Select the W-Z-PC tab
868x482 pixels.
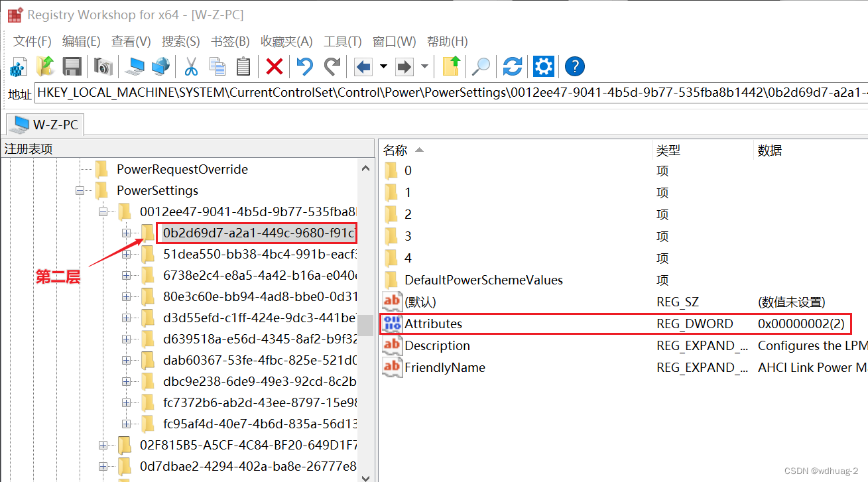(44, 124)
